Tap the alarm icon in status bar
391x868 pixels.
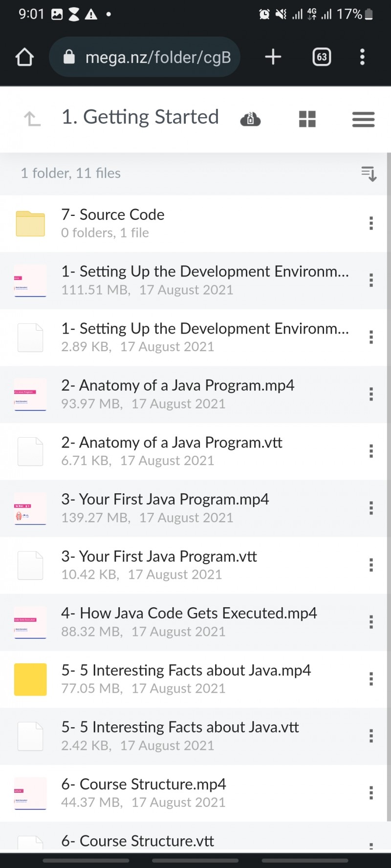coord(264,14)
